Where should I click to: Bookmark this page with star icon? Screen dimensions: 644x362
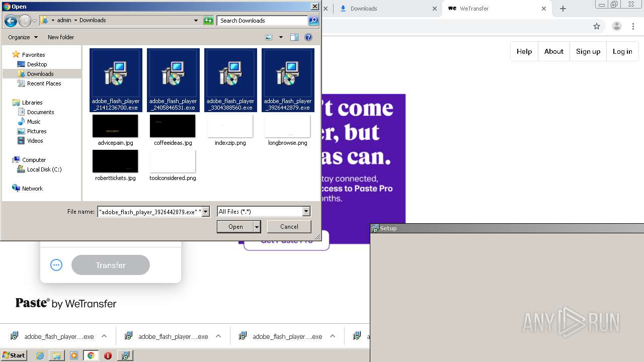click(597, 26)
